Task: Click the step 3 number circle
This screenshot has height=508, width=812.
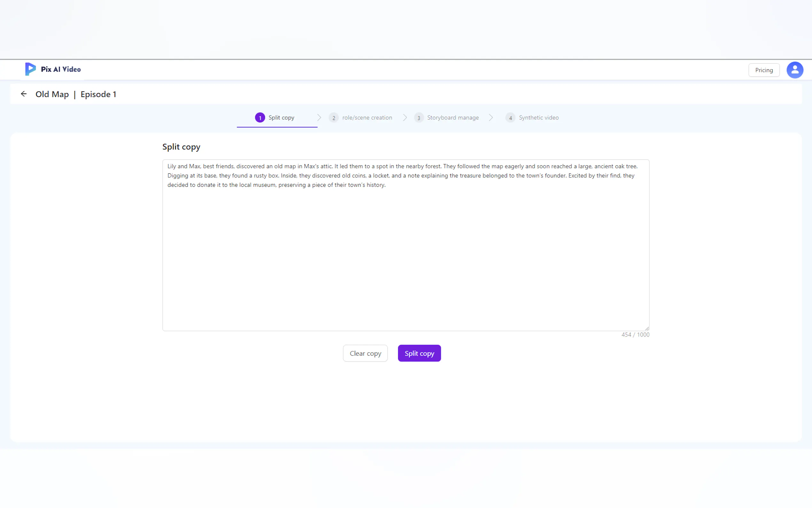Action: [x=418, y=118]
